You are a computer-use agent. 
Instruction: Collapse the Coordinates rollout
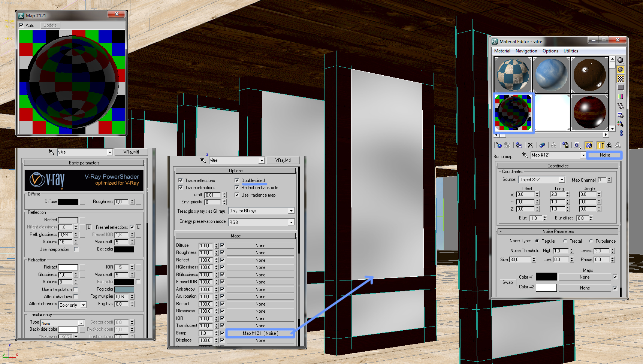558,166
